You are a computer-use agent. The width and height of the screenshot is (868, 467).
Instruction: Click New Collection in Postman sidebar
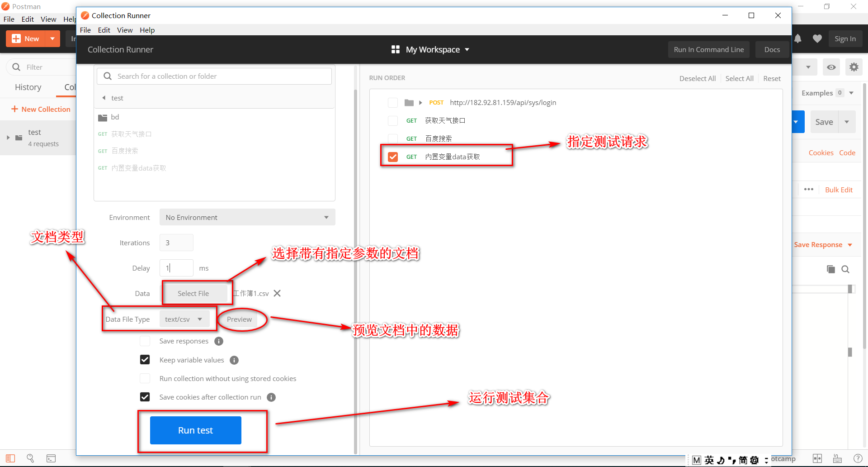41,109
